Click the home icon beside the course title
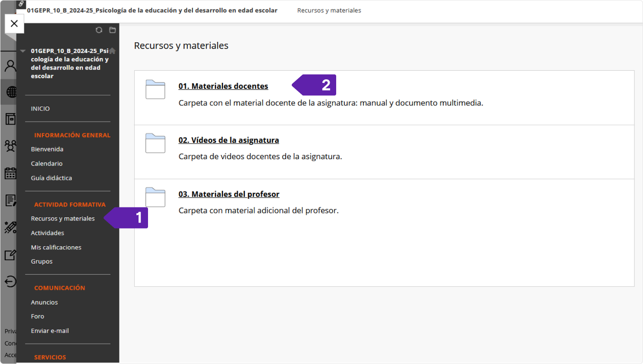Screen dimensions: 643x364 pyautogui.click(x=112, y=51)
